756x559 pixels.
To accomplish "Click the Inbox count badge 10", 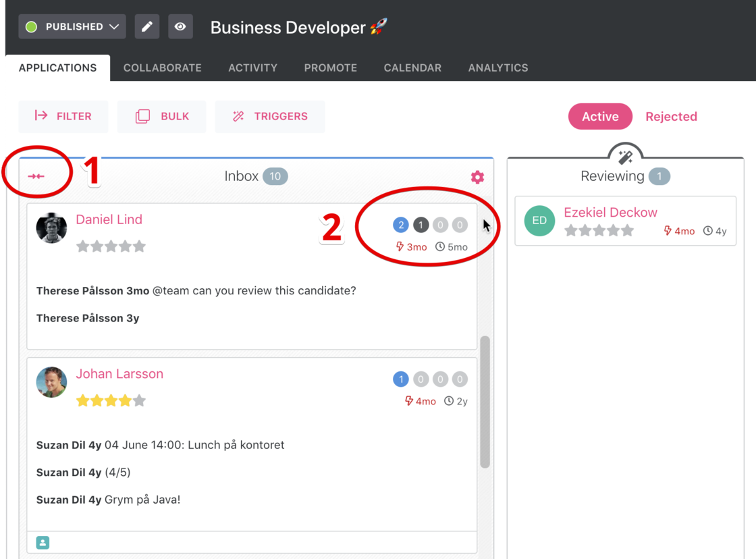I will pos(275,176).
